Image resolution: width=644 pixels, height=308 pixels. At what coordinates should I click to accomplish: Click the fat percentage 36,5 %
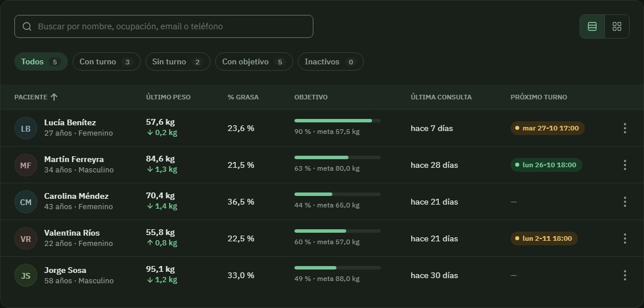point(241,202)
